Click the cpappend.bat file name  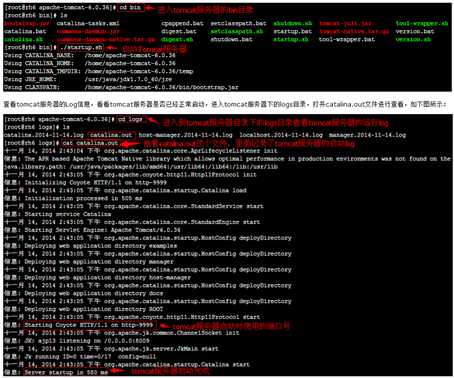tap(182, 23)
